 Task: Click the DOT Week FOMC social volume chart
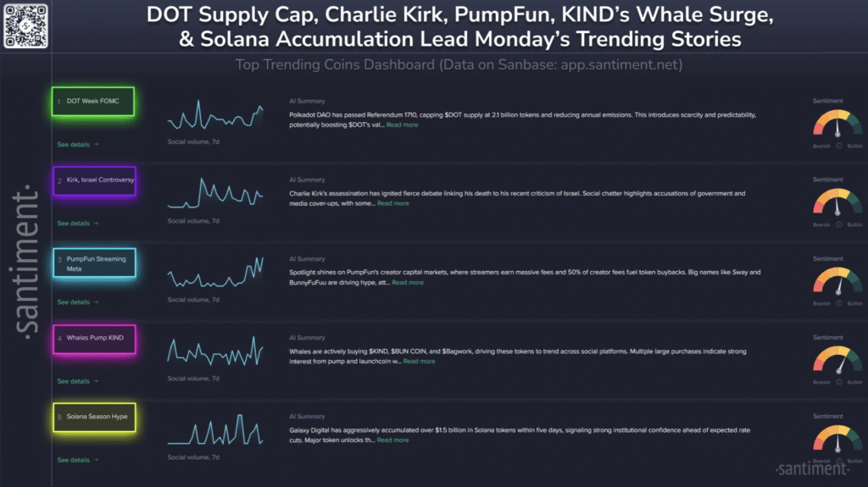(x=215, y=115)
